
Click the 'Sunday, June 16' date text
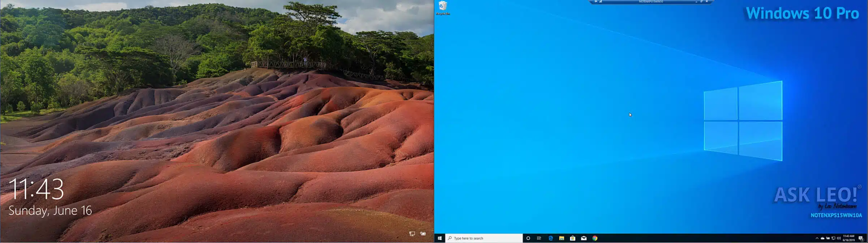[x=50, y=211]
